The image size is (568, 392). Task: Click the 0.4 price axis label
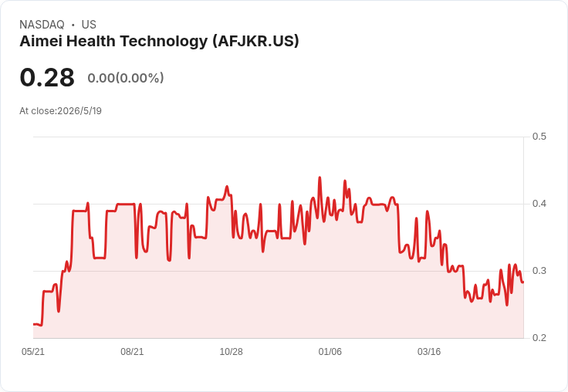click(x=539, y=204)
